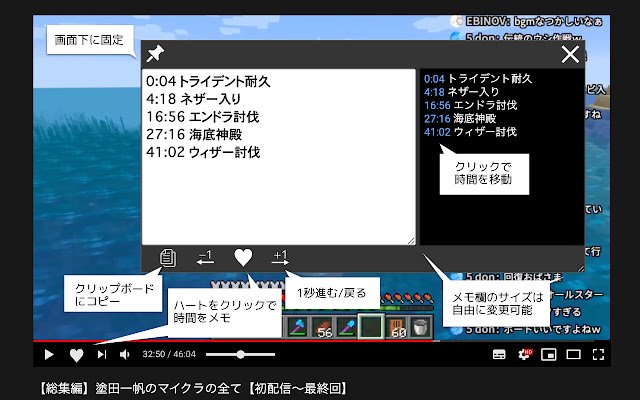Open player settings gear
Image resolution: width=640 pixels, height=400 pixels.
click(x=525, y=354)
